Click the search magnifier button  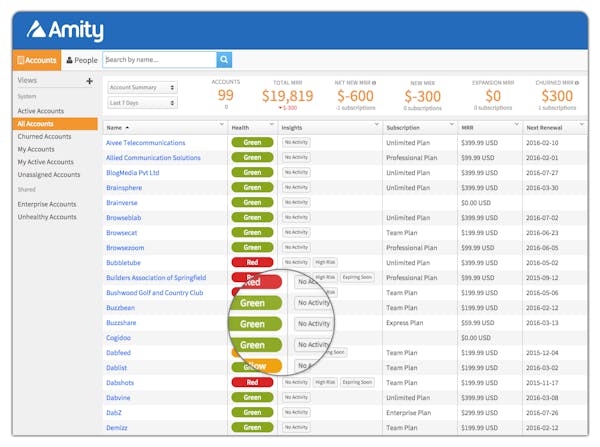224,60
